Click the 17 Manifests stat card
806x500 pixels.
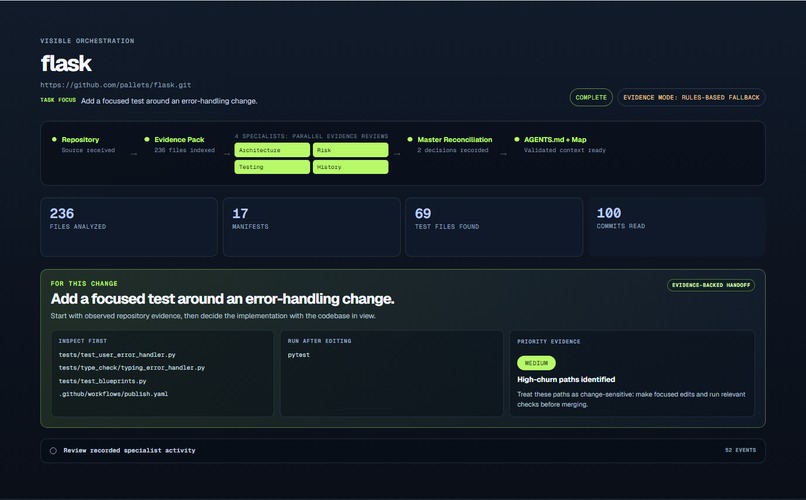click(x=312, y=227)
